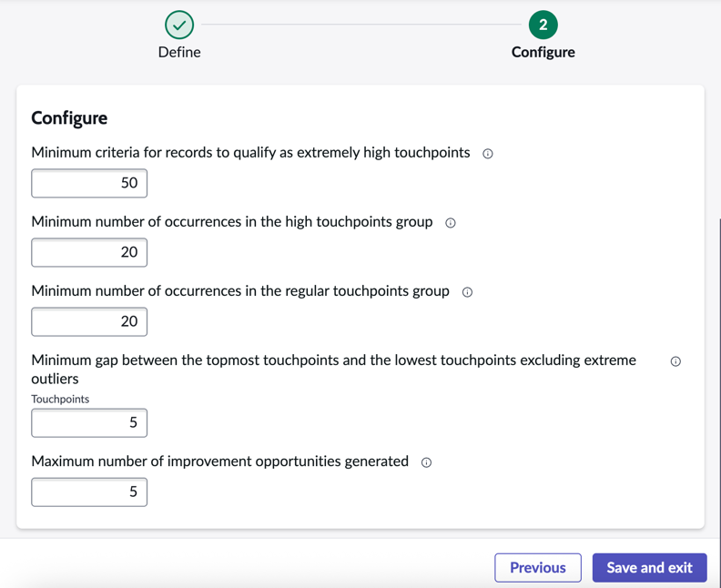
Task: Click info icon beside regular touchpoints group occurrences
Action: pyautogui.click(x=467, y=292)
